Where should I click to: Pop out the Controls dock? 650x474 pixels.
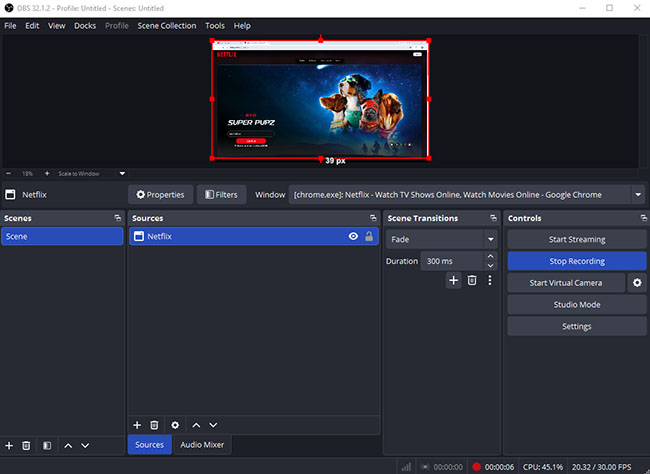[644, 218]
